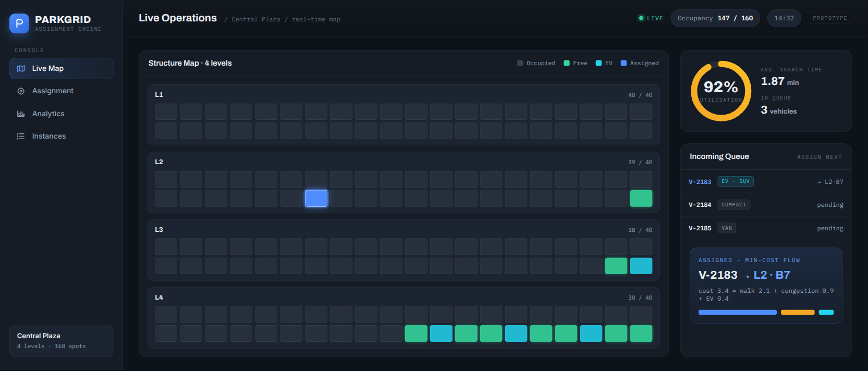Click the L4 level label
This screenshot has width=868, height=371.
(x=159, y=298)
